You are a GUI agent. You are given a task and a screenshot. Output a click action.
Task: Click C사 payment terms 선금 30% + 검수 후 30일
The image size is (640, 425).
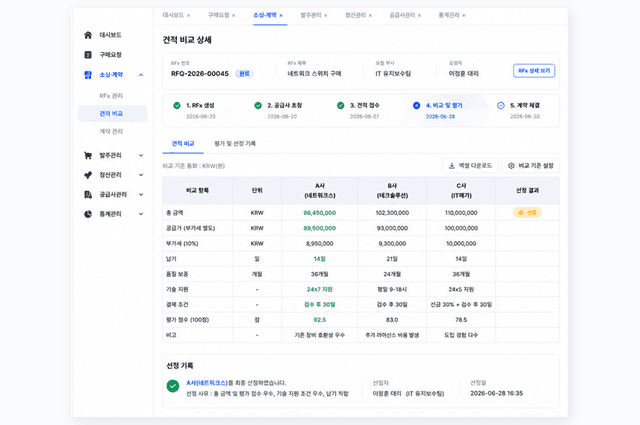pos(461,305)
